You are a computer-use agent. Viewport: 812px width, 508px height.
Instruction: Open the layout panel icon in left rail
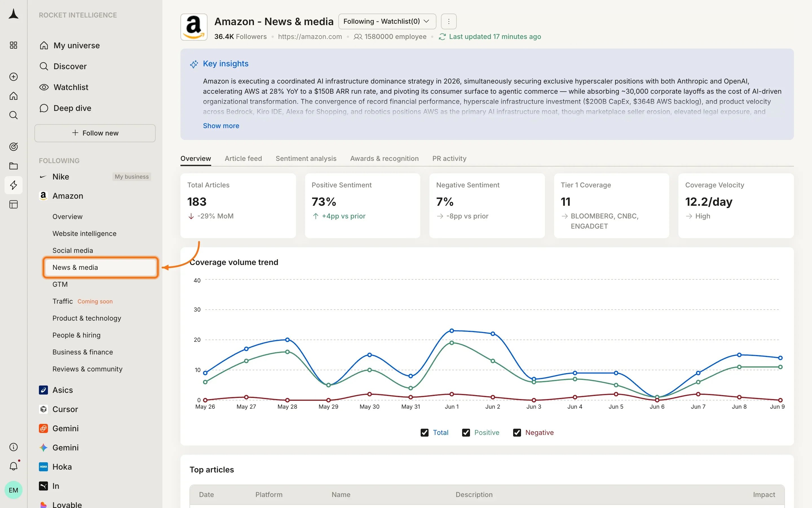14,204
